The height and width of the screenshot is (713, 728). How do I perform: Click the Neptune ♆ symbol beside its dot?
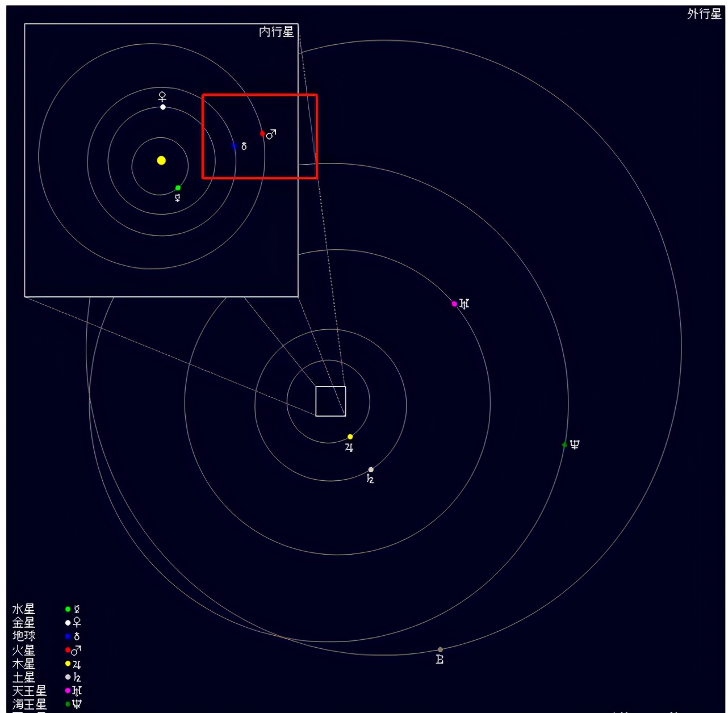point(575,444)
